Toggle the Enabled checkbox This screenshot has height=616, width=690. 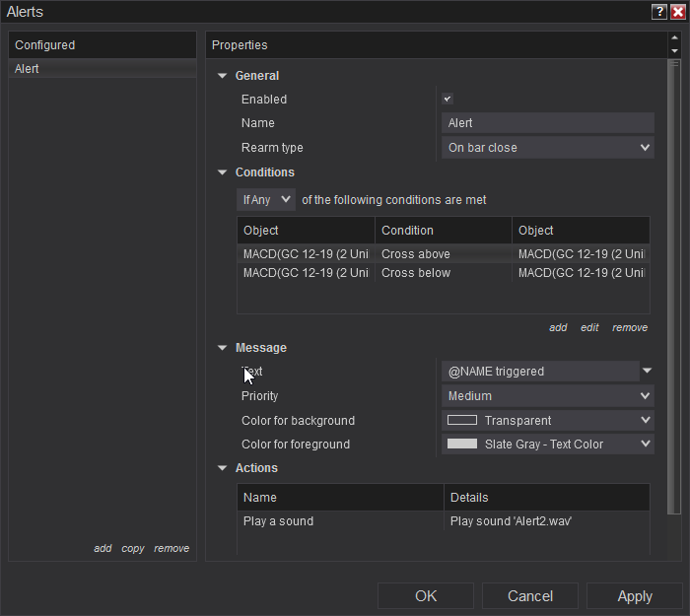click(x=448, y=100)
